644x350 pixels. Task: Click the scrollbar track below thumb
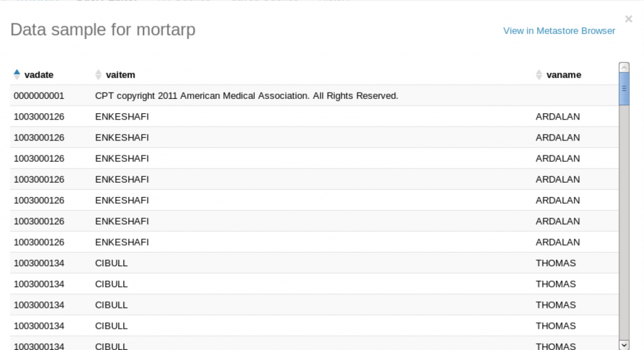(x=624, y=222)
